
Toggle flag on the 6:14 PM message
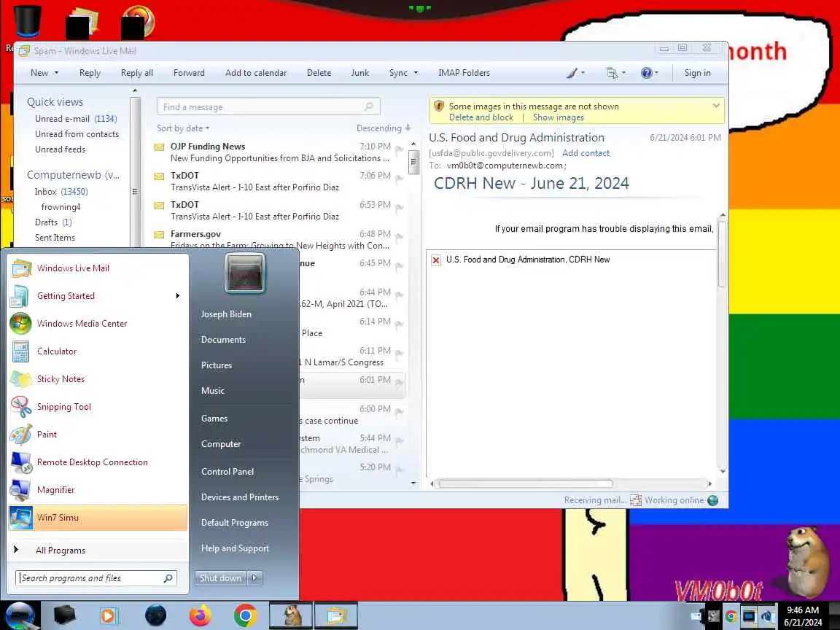pyautogui.click(x=399, y=324)
